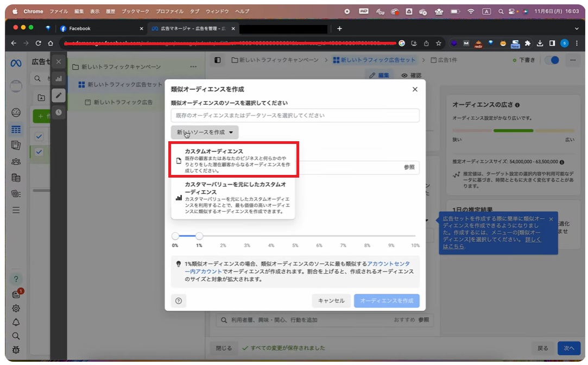Viewport: 588px width, 365px height.
Task: Open the settings gear in left sidebar
Action: 16,308
